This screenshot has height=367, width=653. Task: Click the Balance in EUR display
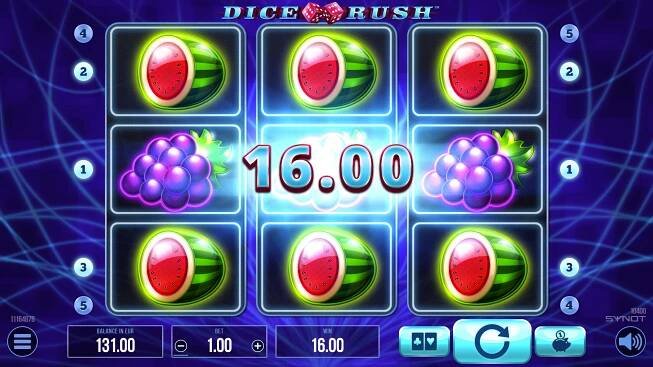point(115,341)
